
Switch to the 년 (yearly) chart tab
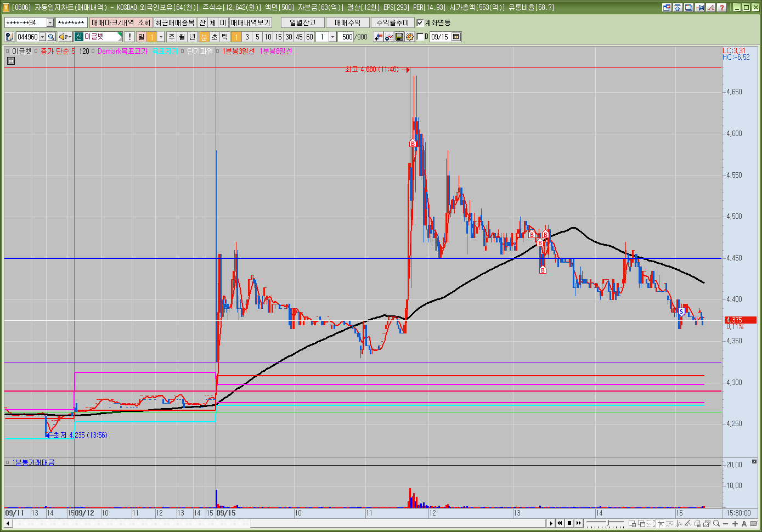(193, 37)
